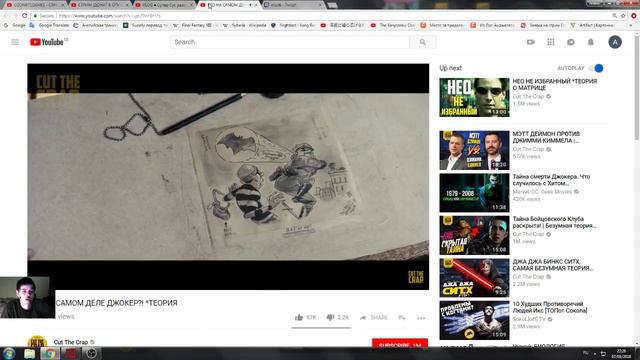The image size is (640, 360).
Task: Open SokoL[off] TV channel name
Action: point(529,319)
